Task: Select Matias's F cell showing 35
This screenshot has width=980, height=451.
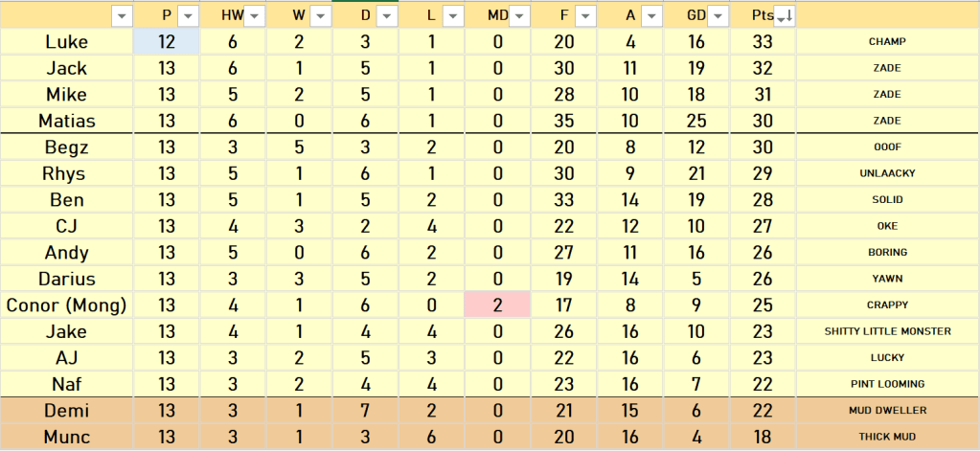Action: click(x=563, y=121)
